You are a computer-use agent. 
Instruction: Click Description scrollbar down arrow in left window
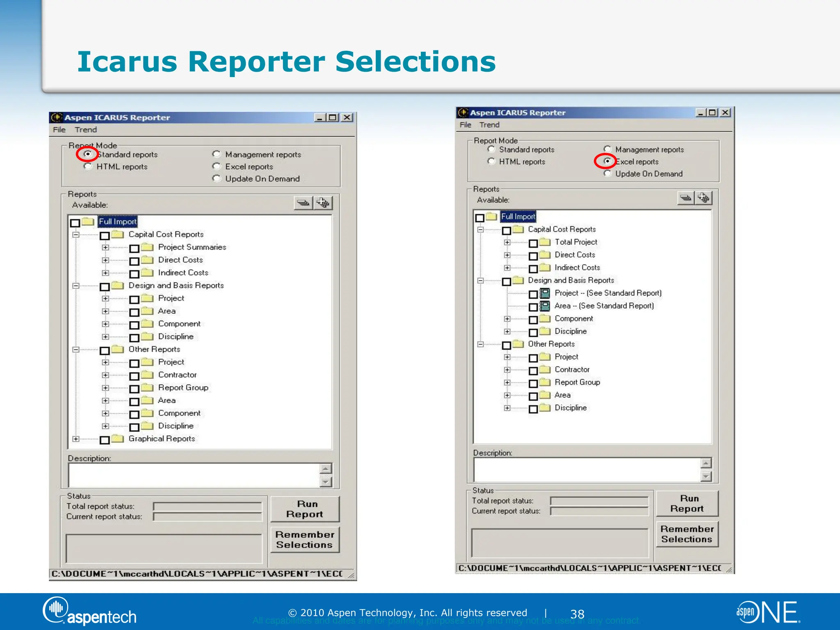(326, 482)
